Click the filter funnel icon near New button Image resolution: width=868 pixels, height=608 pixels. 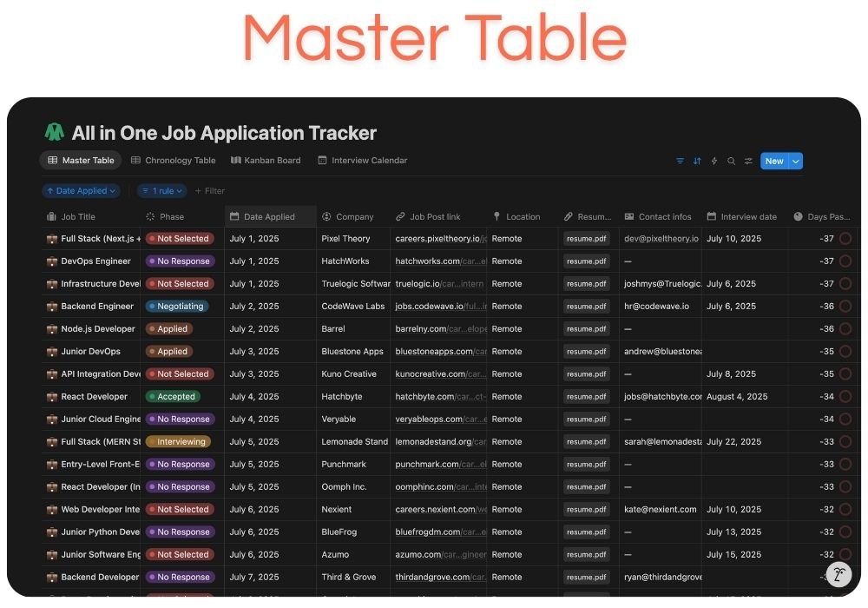pyautogui.click(x=681, y=161)
